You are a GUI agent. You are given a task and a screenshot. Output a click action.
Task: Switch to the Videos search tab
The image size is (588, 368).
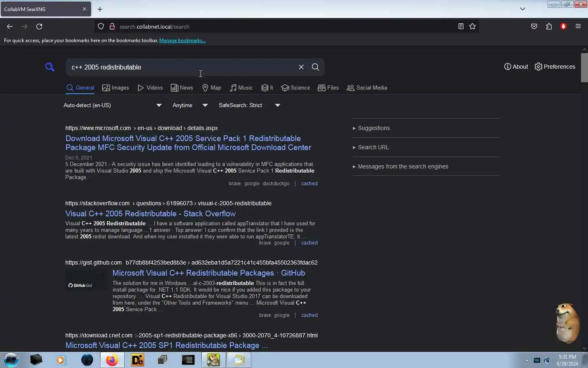pos(150,88)
